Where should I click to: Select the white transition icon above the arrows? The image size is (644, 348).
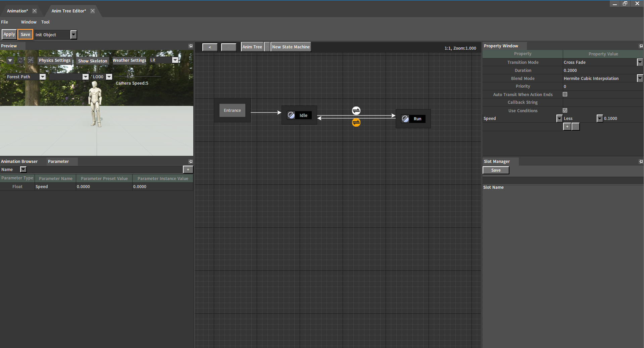coord(356,111)
